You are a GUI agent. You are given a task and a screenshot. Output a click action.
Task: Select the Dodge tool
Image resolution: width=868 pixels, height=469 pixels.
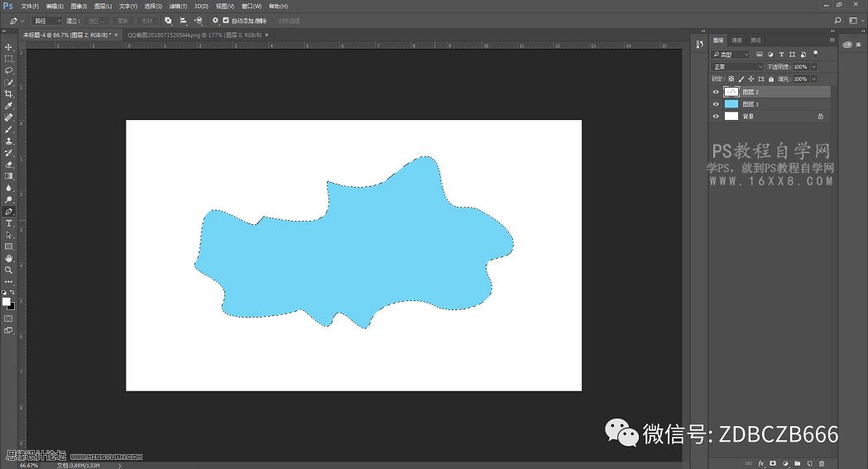coord(8,199)
